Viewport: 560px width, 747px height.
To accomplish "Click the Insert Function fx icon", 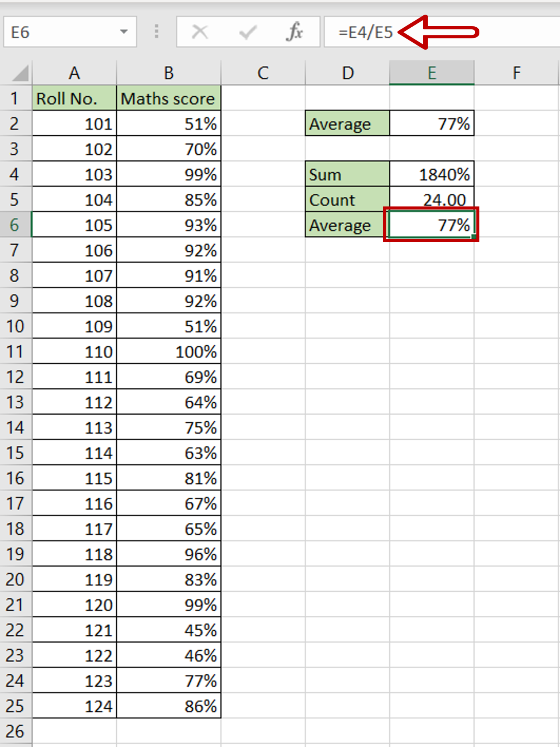I will 295,32.
